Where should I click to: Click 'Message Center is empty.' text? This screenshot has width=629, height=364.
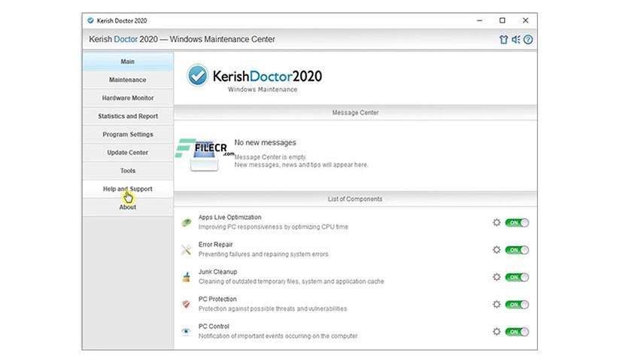tap(270, 156)
